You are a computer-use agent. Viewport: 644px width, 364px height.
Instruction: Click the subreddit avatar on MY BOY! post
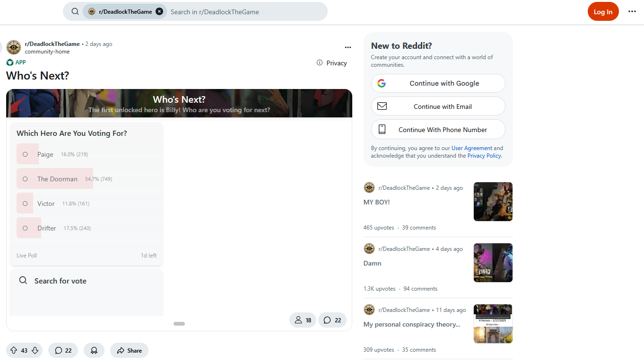(369, 188)
